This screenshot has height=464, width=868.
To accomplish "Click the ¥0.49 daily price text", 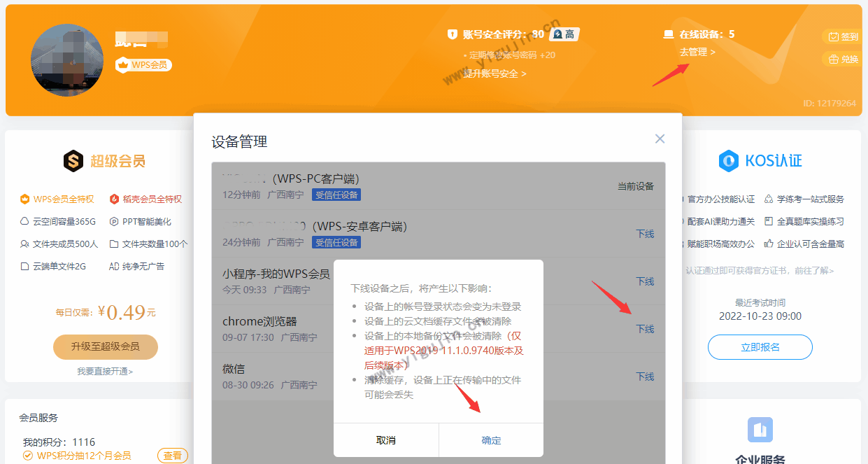I will pos(126,312).
